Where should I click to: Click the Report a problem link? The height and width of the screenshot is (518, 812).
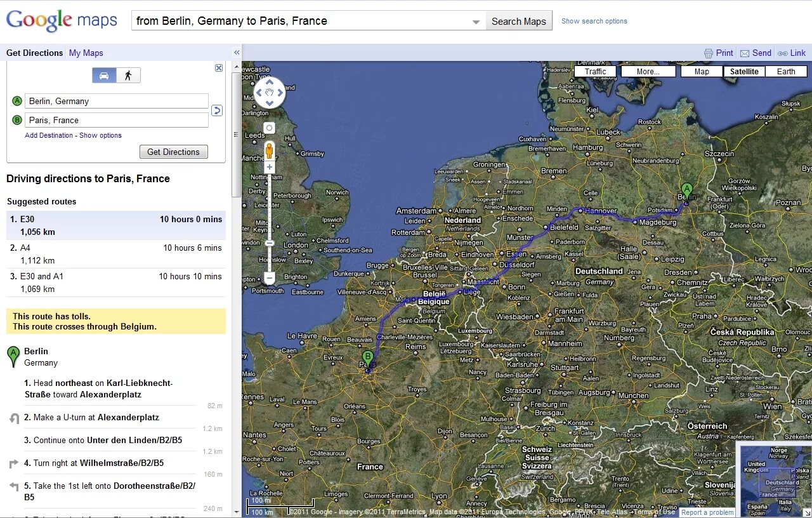point(707,512)
